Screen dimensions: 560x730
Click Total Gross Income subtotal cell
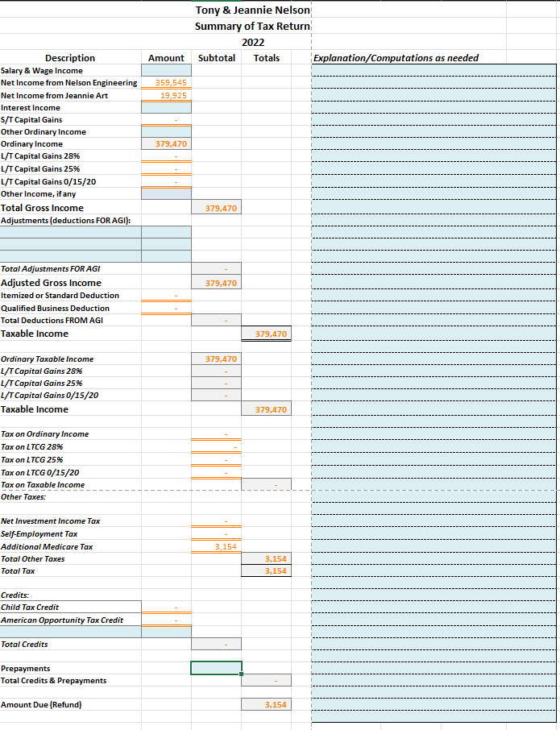tap(216, 208)
